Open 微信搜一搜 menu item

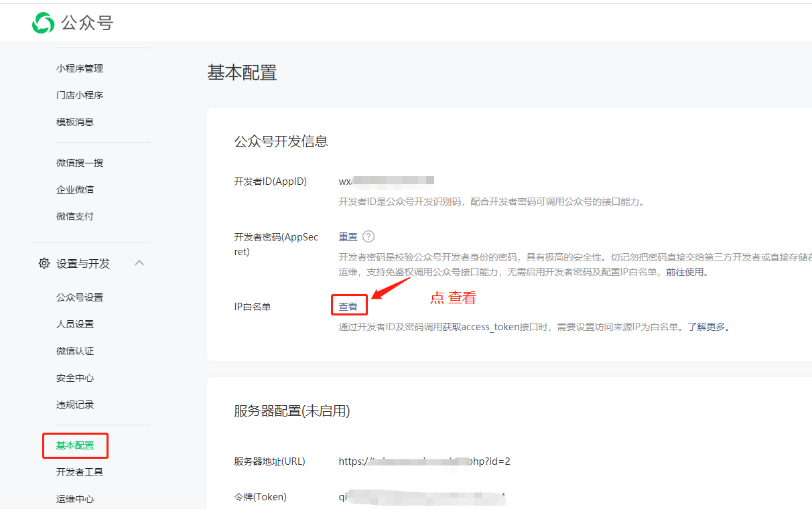coord(80,163)
